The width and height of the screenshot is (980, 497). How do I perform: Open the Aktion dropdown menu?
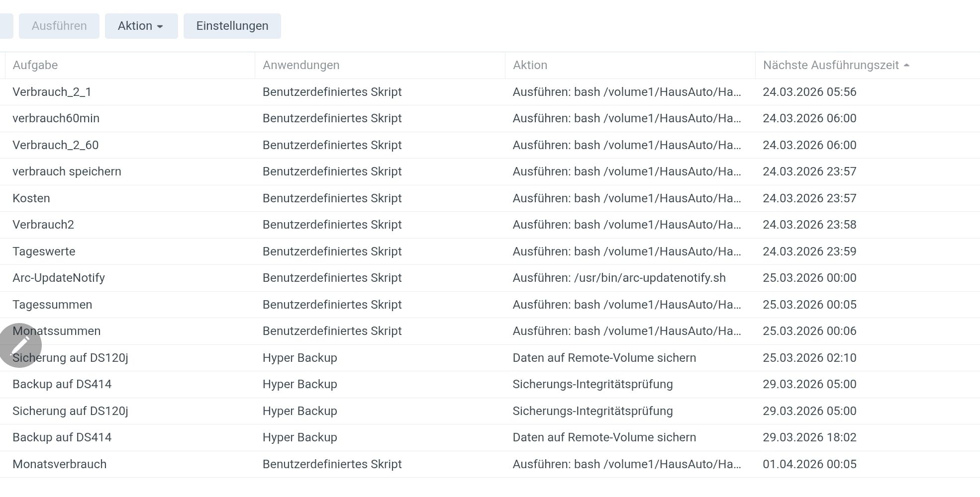click(x=141, y=26)
